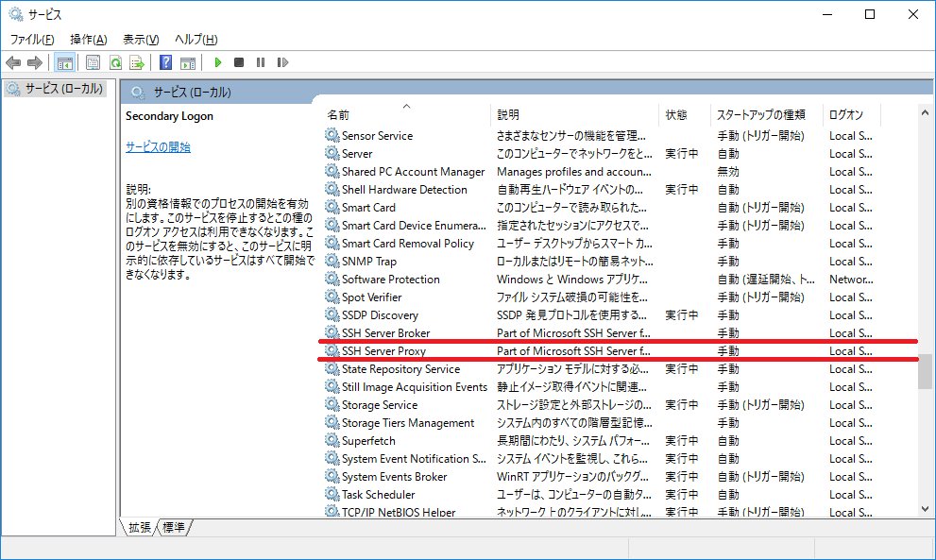Click the gear icon beside Server
Image resolution: width=936 pixels, height=560 pixels.
332,153
